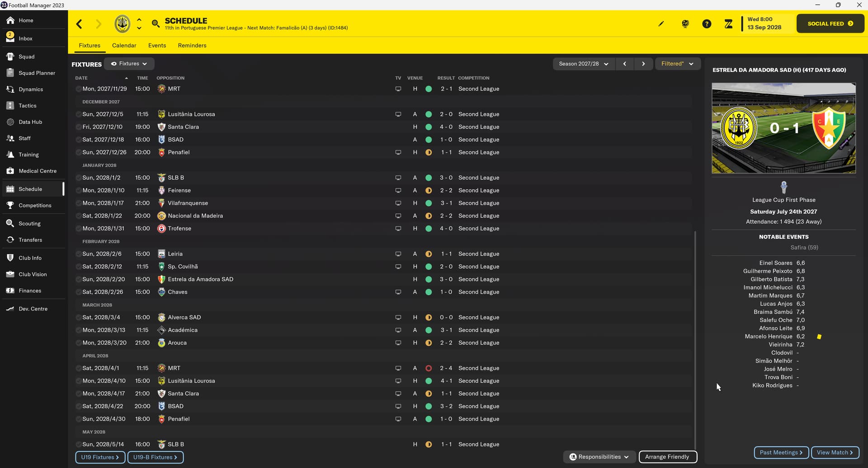Click red loss indicator on MRT 2028/4/1 row

pyautogui.click(x=429, y=368)
